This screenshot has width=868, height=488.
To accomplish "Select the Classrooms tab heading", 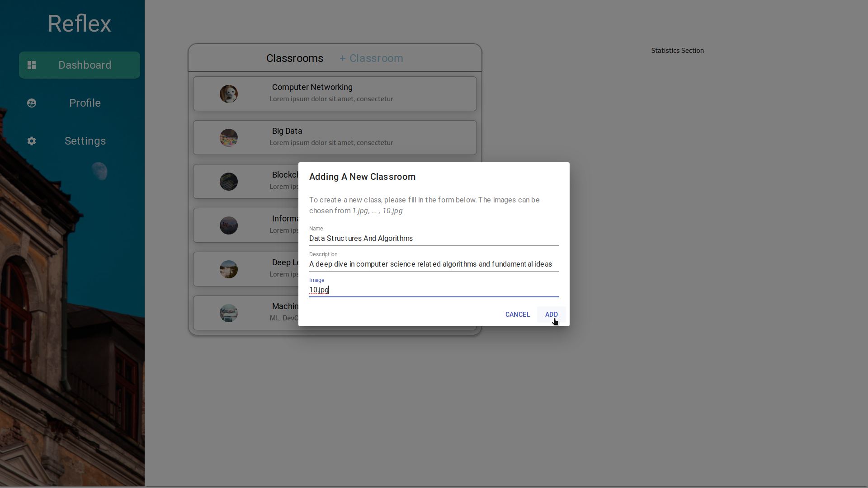I will point(294,58).
